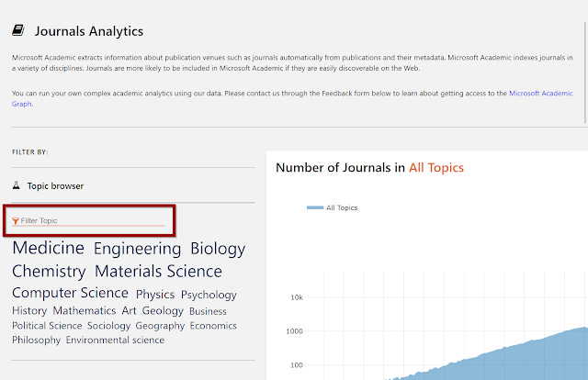Image resolution: width=588 pixels, height=380 pixels.
Task: Pick the Sociology topic
Action: tap(108, 326)
